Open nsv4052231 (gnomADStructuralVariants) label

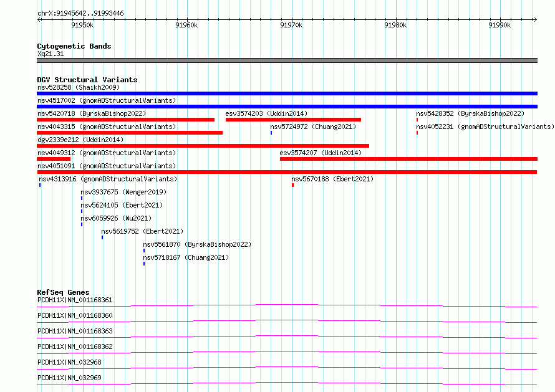click(x=485, y=127)
